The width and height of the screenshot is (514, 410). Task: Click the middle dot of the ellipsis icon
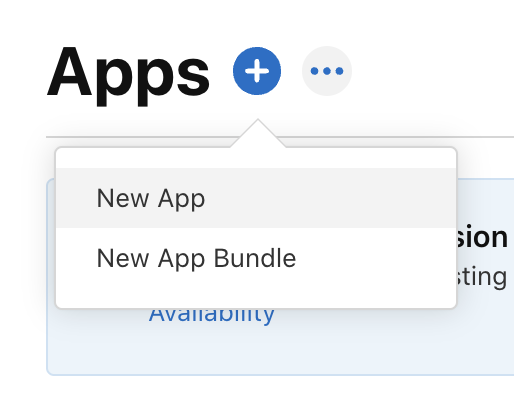tap(327, 71)
